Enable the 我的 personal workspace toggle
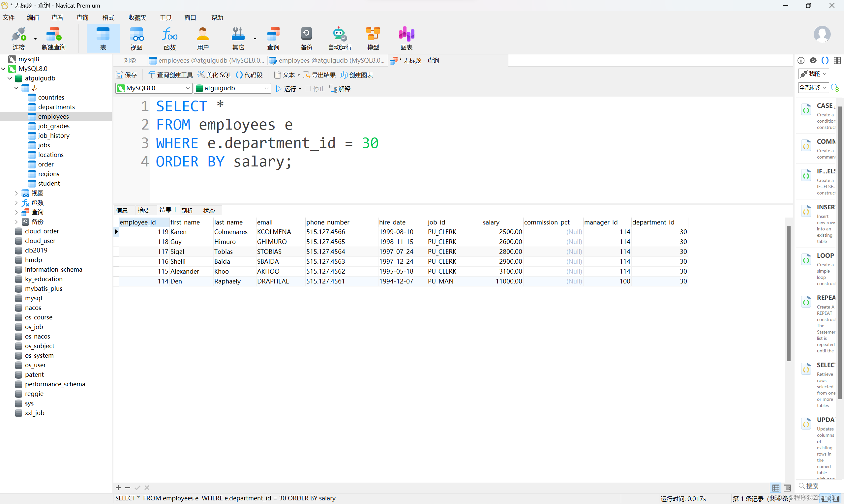Screen dimensions: 844x504 coord(814,74)
